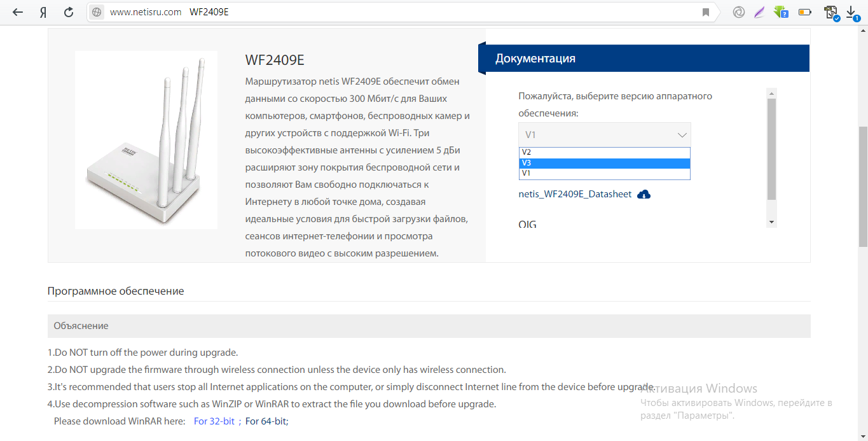Click the QIG heading in documentation

(527, 224)
